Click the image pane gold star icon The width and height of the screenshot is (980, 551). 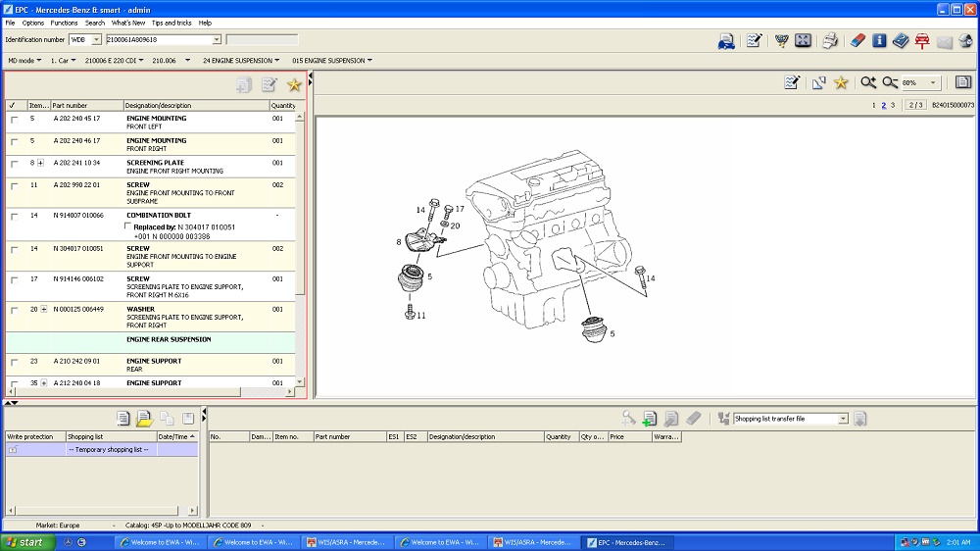click(x=841, y=82)
